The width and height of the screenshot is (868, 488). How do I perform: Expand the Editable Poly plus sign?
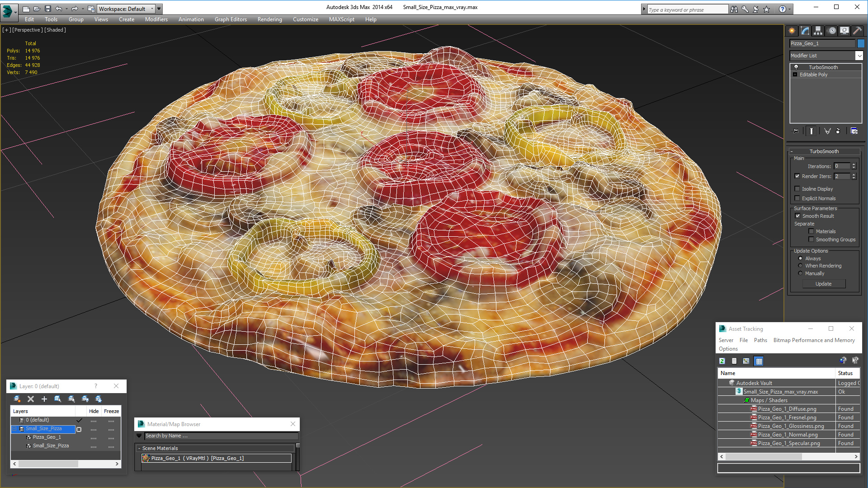pyautogui.click(x=795, y=75)
